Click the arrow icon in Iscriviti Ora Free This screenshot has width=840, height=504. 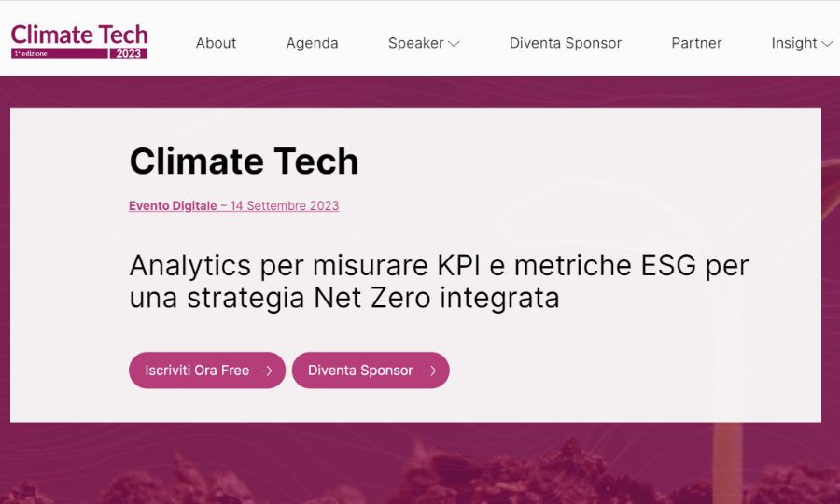tap(265, 371)
